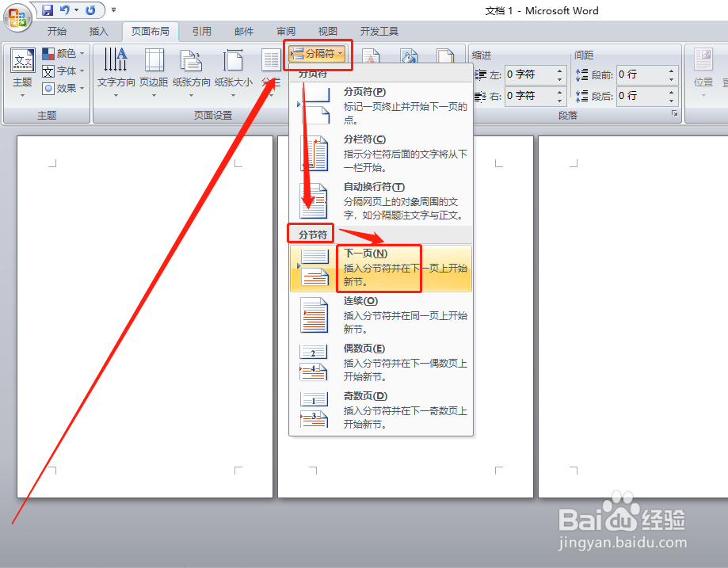Open 位置 position menu

coord(703,72)
